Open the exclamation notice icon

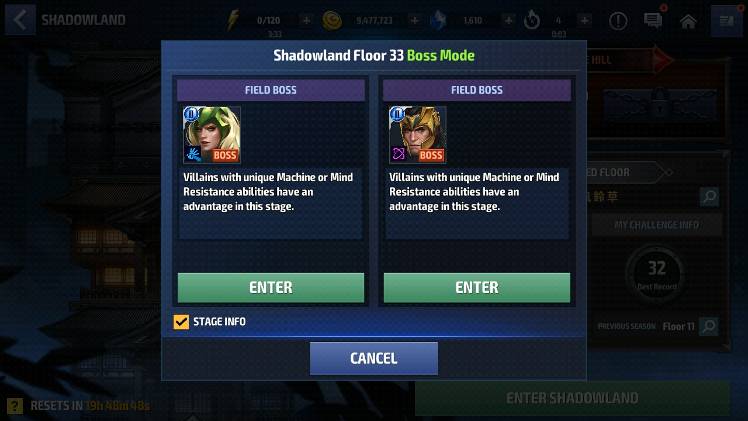click(618, 21)
